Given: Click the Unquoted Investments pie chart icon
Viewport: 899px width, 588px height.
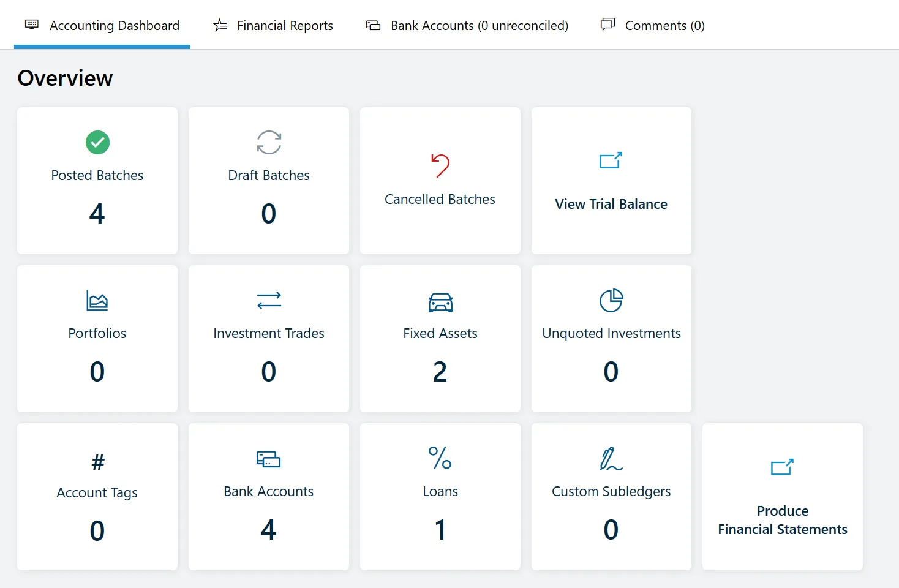Looking at the screenshot, I should tap(611, 301).
